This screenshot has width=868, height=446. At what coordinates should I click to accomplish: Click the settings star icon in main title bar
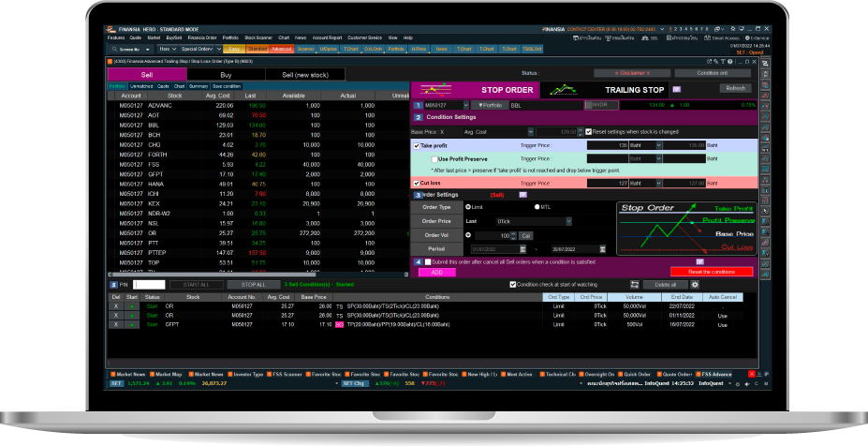click(x=733, y=29)
